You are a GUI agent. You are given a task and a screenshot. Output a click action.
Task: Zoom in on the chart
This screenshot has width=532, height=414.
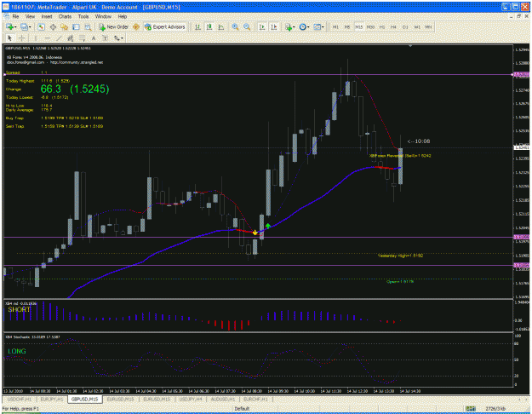(235, 26)
